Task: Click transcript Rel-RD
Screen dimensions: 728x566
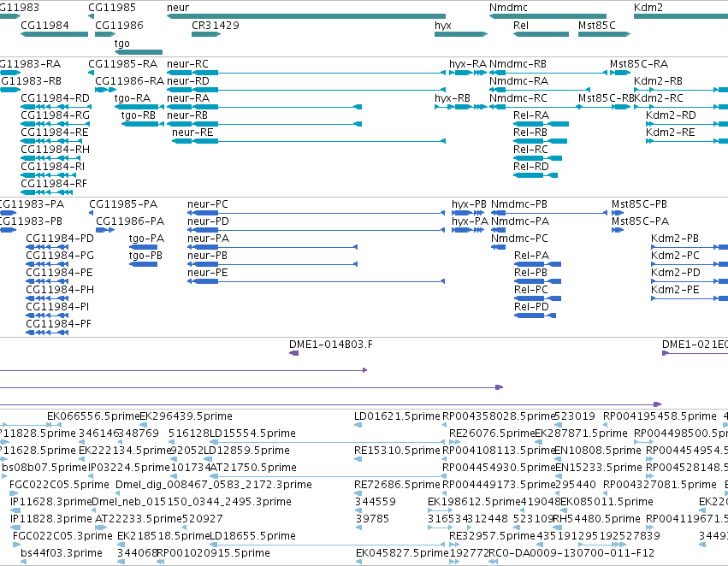Action: click(x=536, y=175)
